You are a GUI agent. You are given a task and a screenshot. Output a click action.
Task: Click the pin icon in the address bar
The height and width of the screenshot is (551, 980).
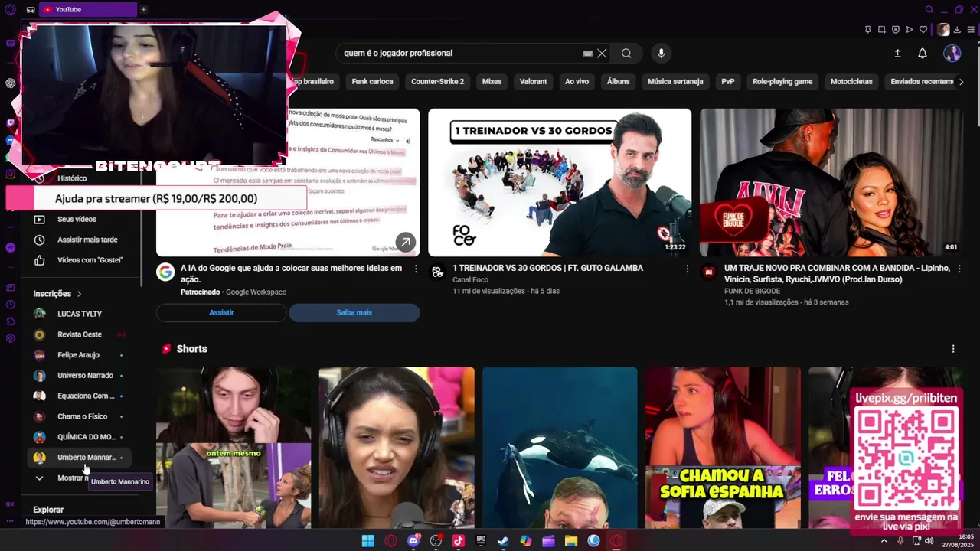pyautogui.click(x=867, y=30)
